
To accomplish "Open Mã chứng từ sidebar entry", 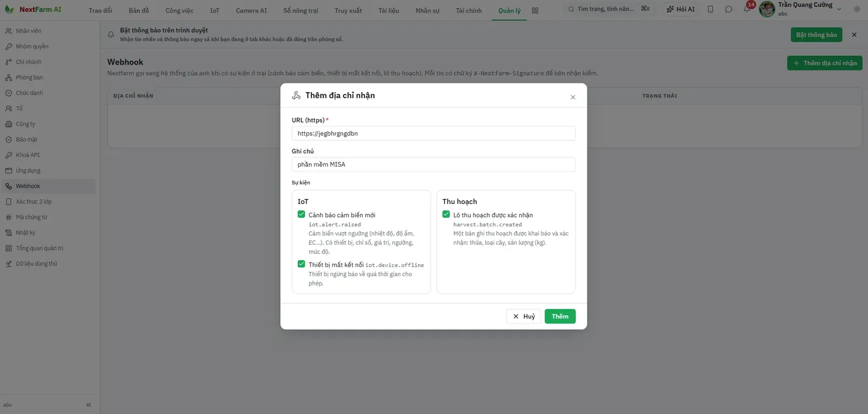I will 49,217.
